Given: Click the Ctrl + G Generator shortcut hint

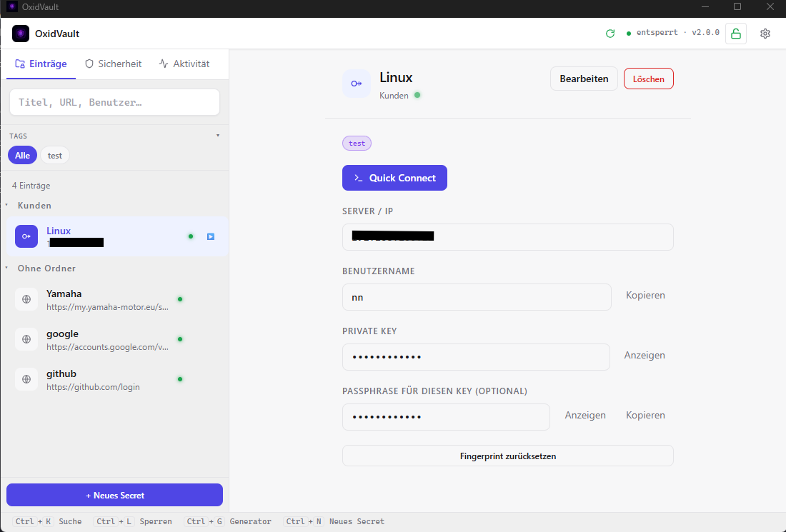Looking at the screenshot, I should coord(228,521).
